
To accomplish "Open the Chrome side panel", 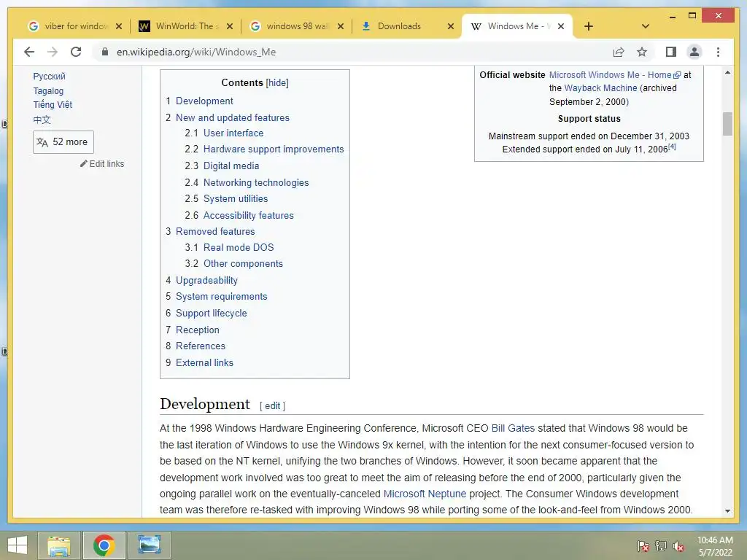I will pos(671,52).
